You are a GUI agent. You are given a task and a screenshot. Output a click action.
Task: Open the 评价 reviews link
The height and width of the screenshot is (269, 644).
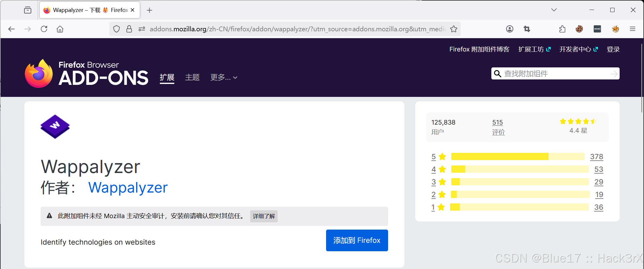498,132
